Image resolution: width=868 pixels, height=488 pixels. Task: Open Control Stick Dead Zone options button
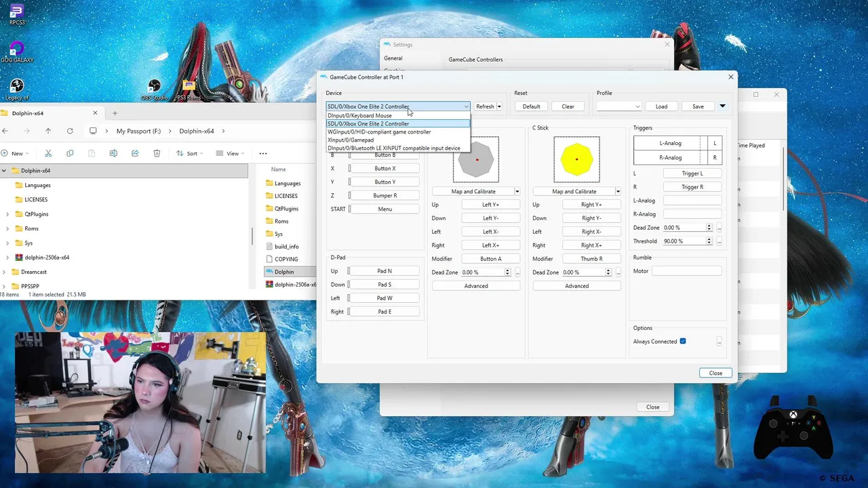coord(517,272)
